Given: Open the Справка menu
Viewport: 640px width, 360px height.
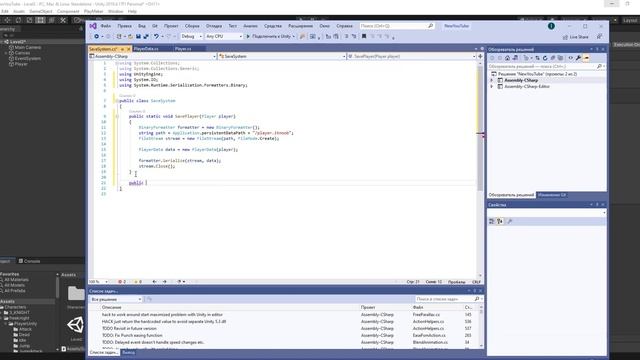Looking at the screenshot, I should (344, 26).
